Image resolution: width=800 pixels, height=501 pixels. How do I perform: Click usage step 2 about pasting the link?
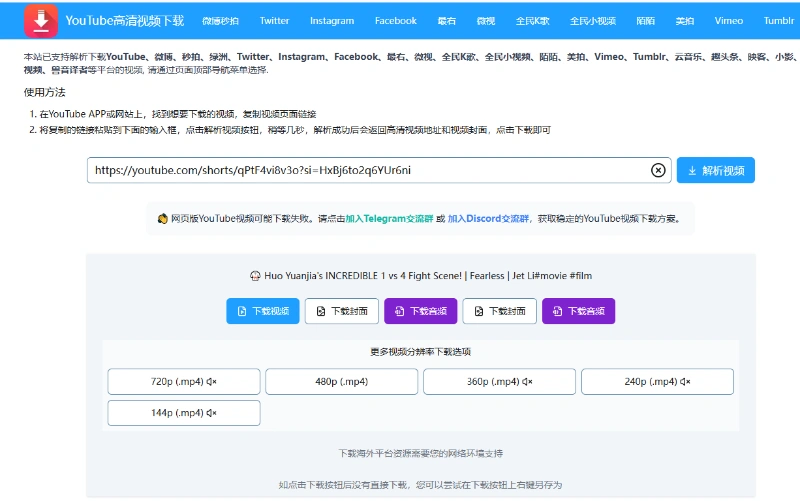(x=295, y=130)
